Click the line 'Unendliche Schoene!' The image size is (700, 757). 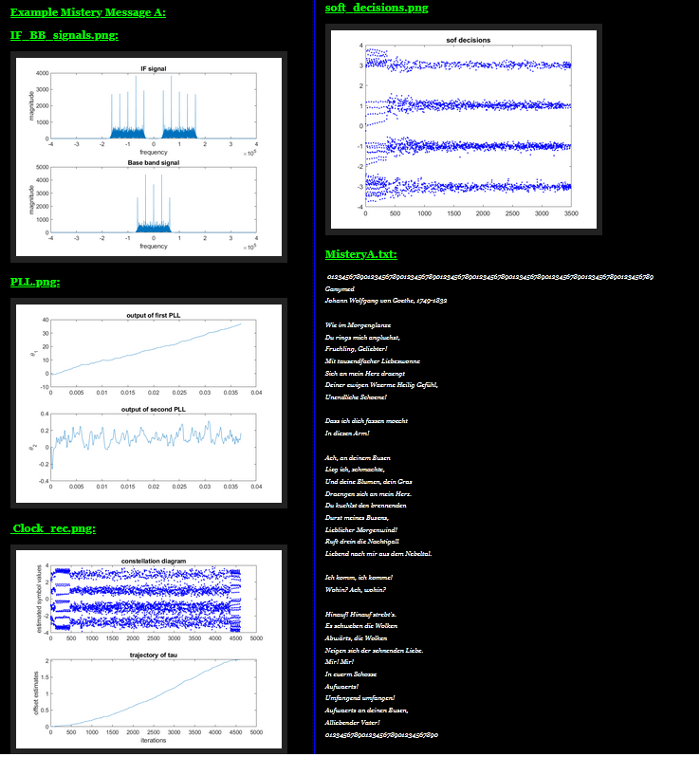(356, 397)
